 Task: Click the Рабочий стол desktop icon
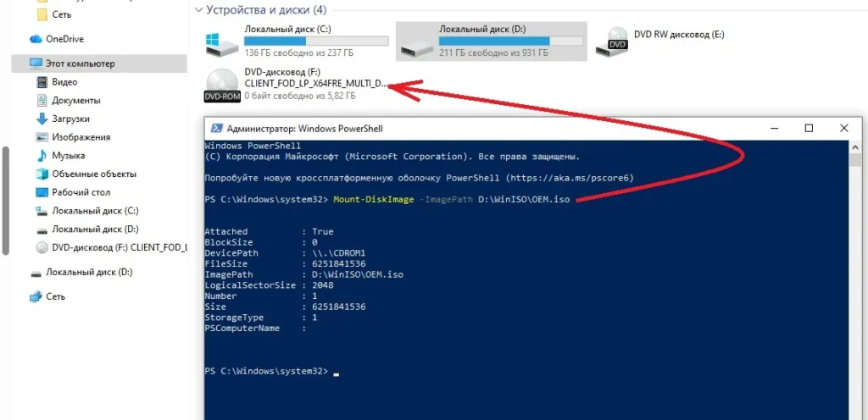pyautogui.click(x=42, y=191)
